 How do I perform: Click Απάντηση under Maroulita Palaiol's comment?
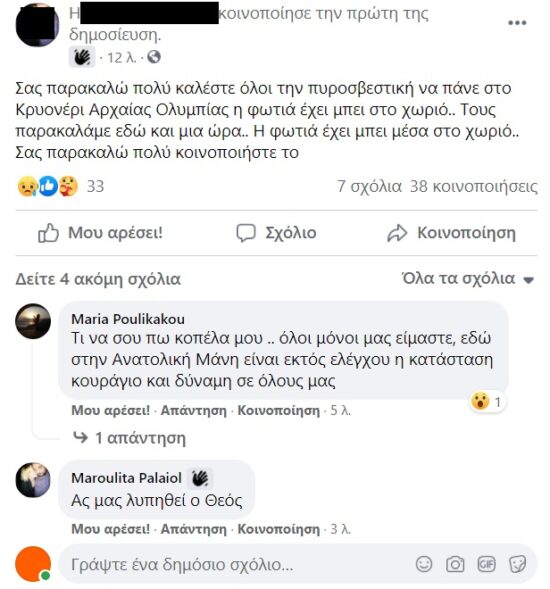(193, 529)
